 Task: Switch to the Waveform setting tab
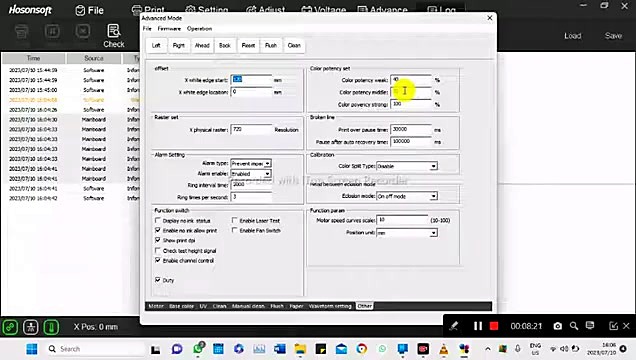coord(330,306)
